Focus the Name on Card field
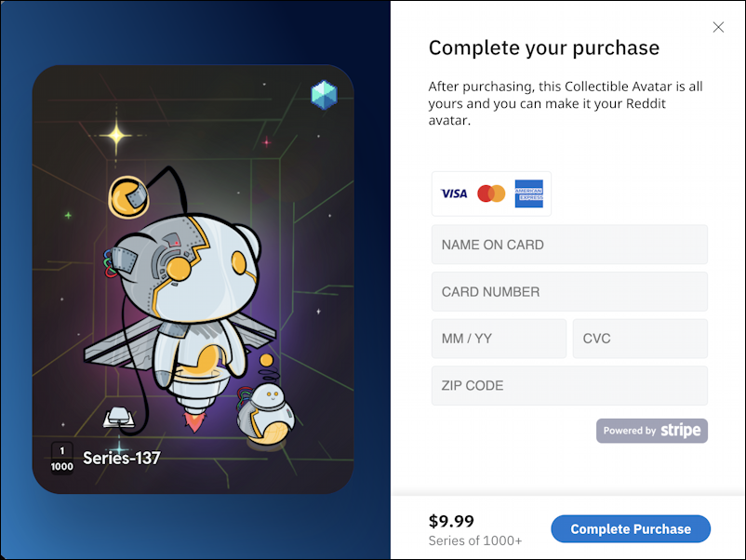 pyautogui.click(x=569, y=245)
